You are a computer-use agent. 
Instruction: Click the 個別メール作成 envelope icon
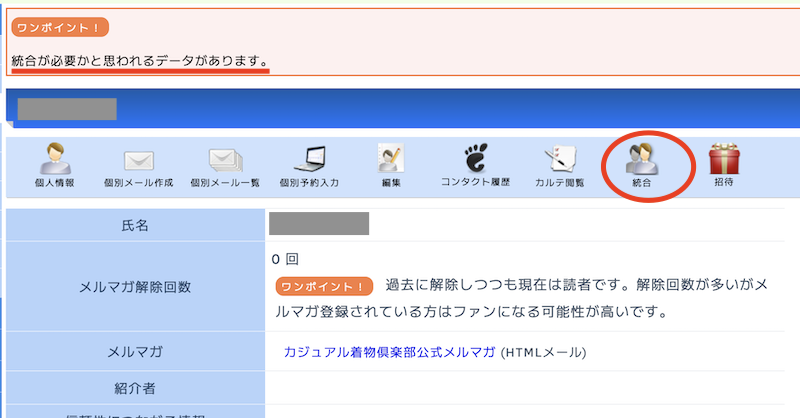[x=139, y=161]
